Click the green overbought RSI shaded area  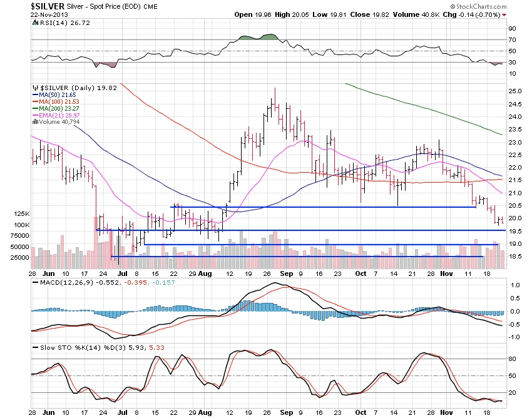[x=267, y=39]
